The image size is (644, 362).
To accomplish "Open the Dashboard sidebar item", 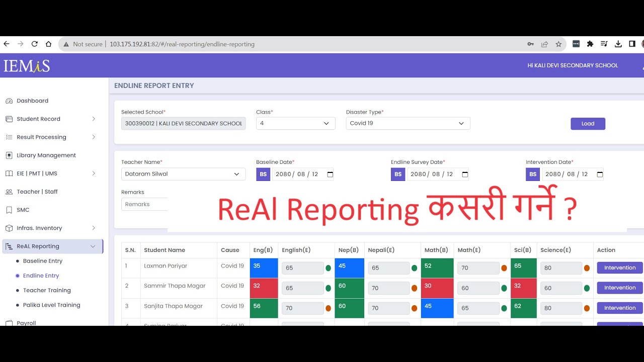I will click(32, 101).
